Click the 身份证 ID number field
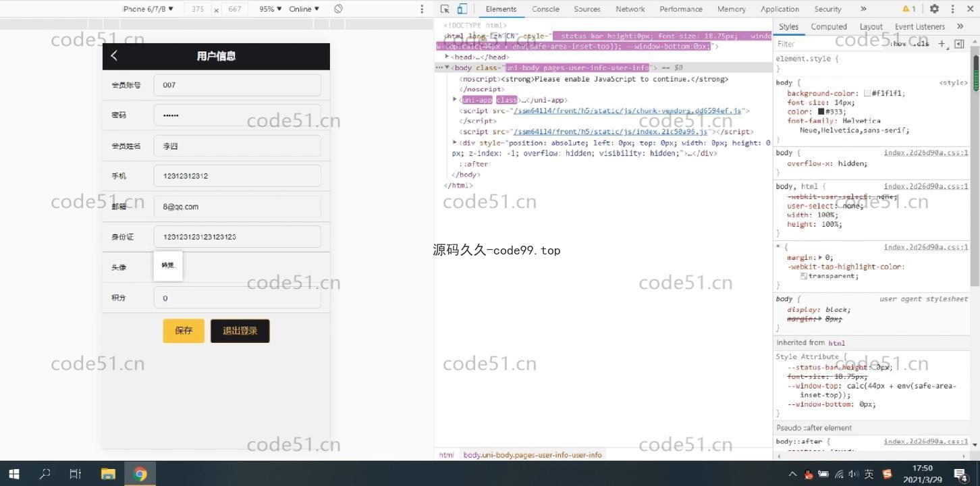This screenshot has width=980, height=486. pyautogui.click(x=237, y=237)
